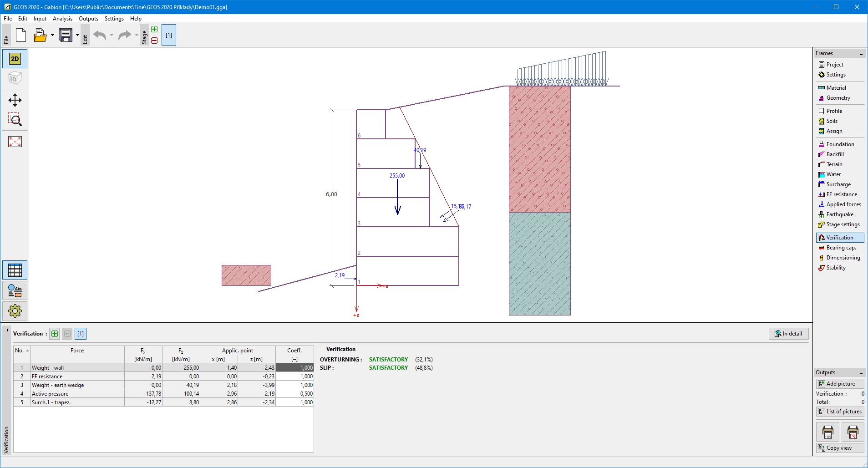Click the red hatched soil legend swatch
Image resolution: width=868 pixels, height=468 pixels.
(x=246, y=275)
